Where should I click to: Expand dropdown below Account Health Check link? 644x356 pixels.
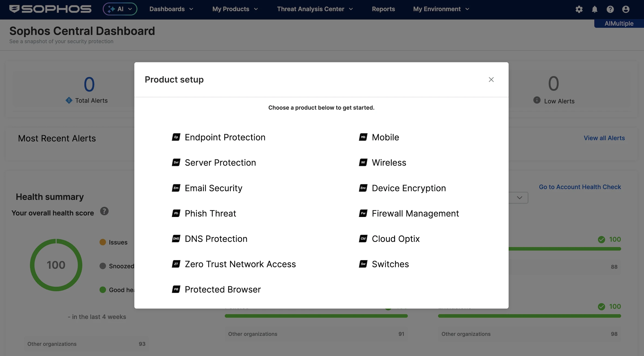click(x=519, y=198)
